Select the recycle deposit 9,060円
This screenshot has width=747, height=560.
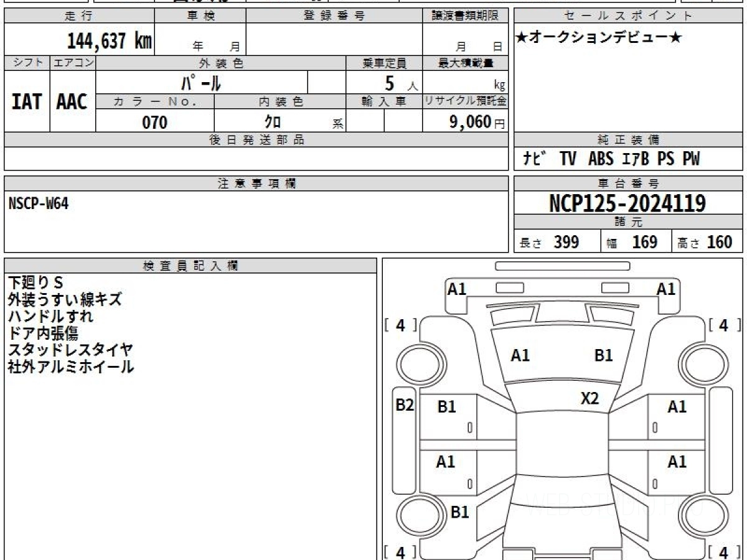(x=477, y=122)
